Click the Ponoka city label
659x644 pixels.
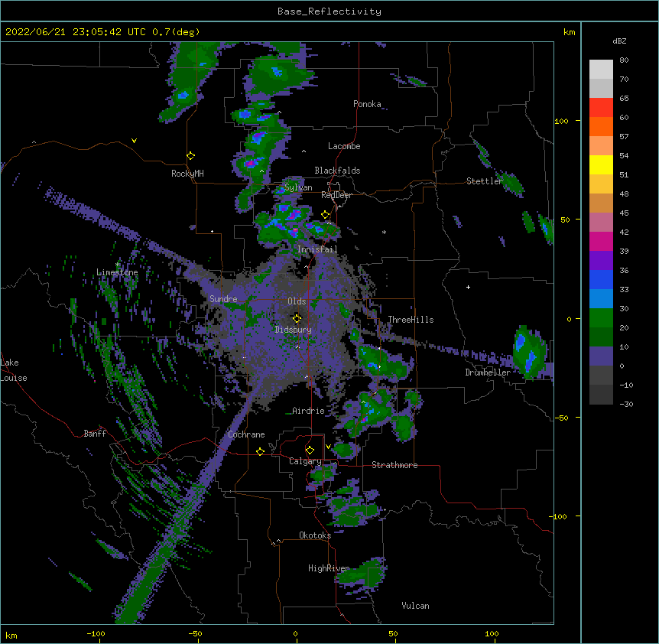[367, 104]
